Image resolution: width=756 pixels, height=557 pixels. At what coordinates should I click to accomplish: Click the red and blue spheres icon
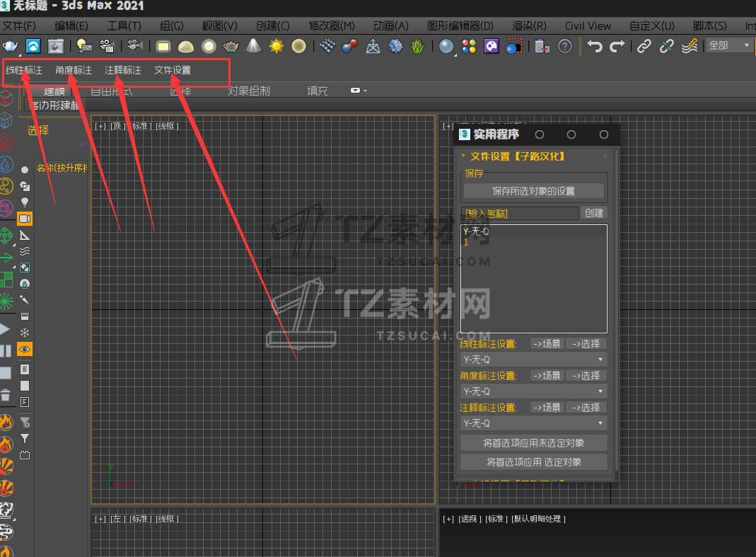pos(350,46)
